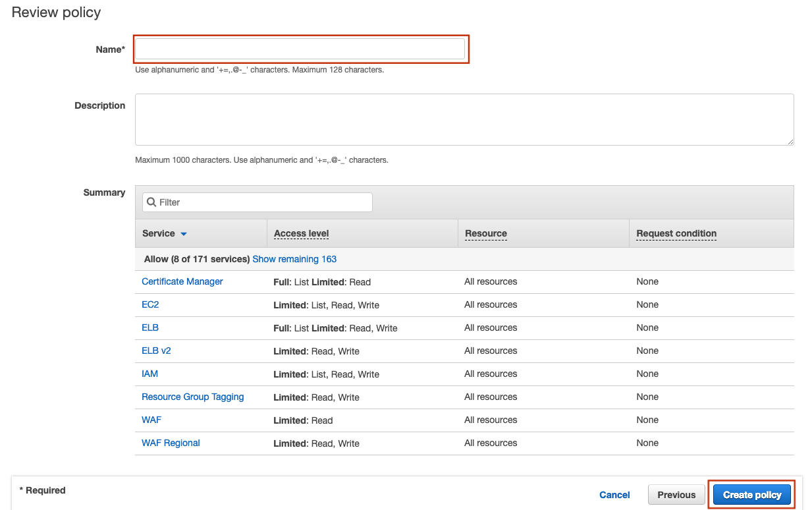Open the ELB service link

pos(150,327)
